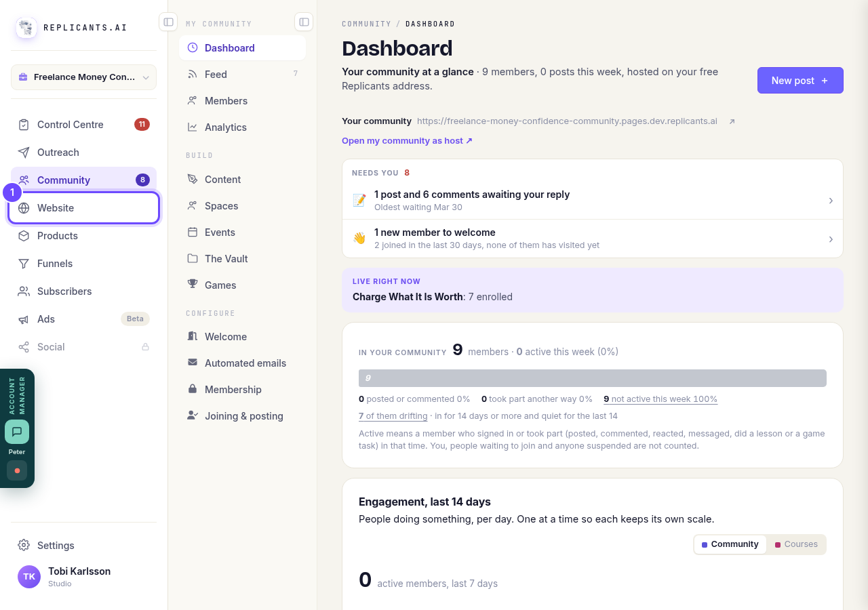The width and height of the screenshot is (868, 610).
Task: Click the Settings gear icon
Action: click(24, 545)
